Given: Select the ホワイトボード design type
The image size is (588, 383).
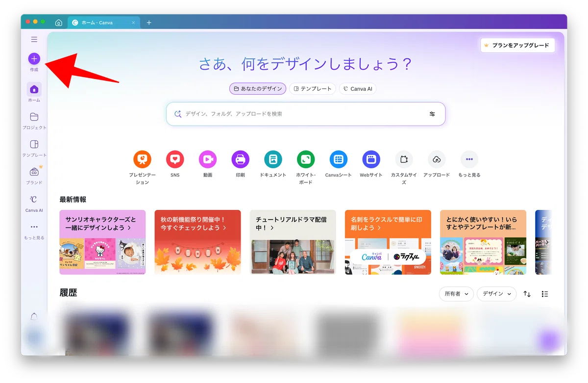Looking at the screenshot, I should 306,159.
